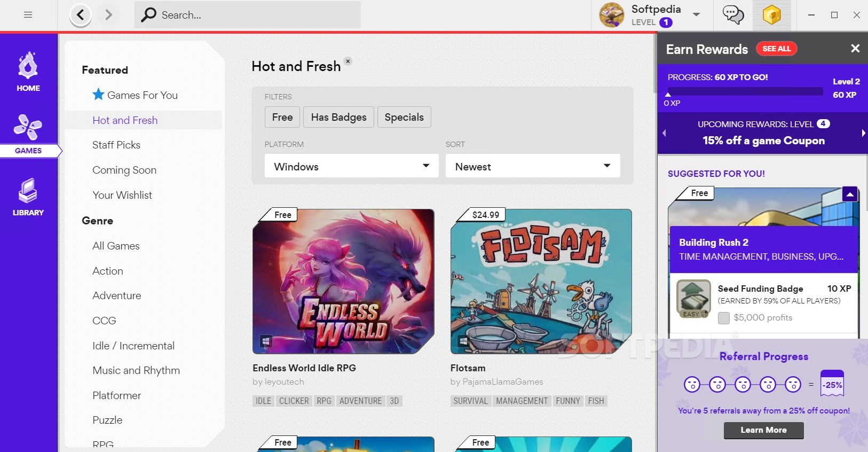
Task: Select Idle / Incremental genre
Action: click(133, 346)
